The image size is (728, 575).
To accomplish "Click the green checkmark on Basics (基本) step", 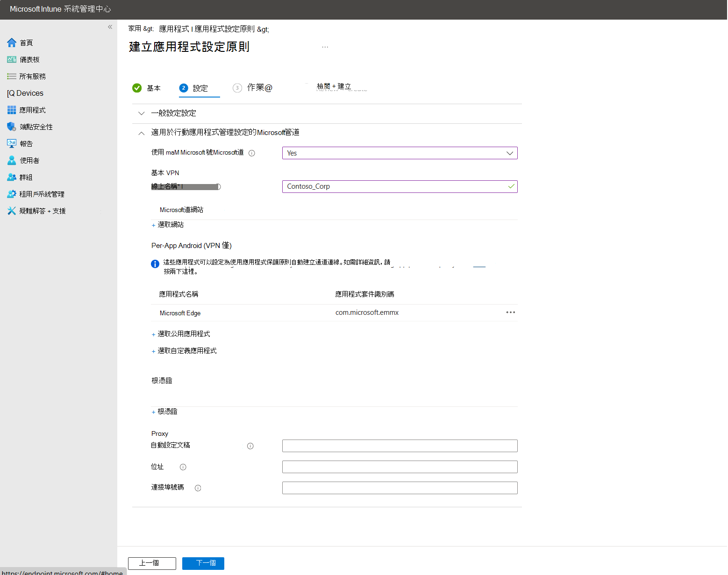I will [137, 88].
